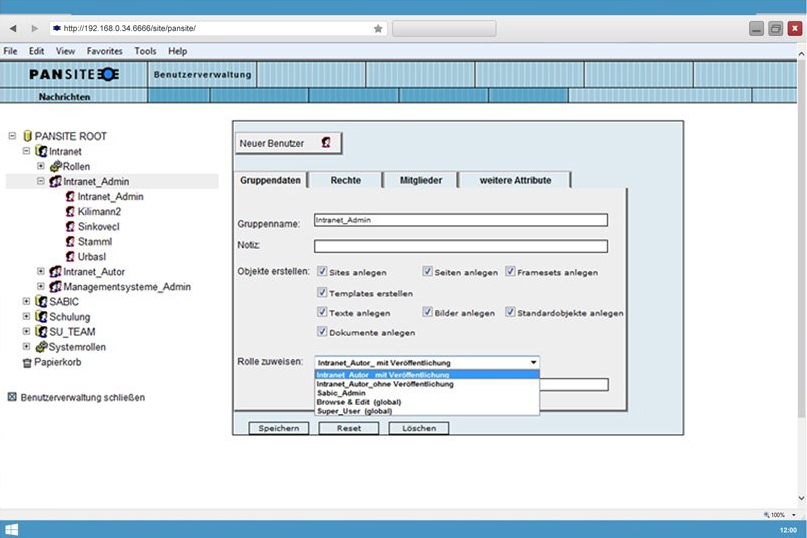This screenshot has width=807, height=538.
Task: Uncheck Dokumente anlegen checkbox
Action: [x=322, y=332]
